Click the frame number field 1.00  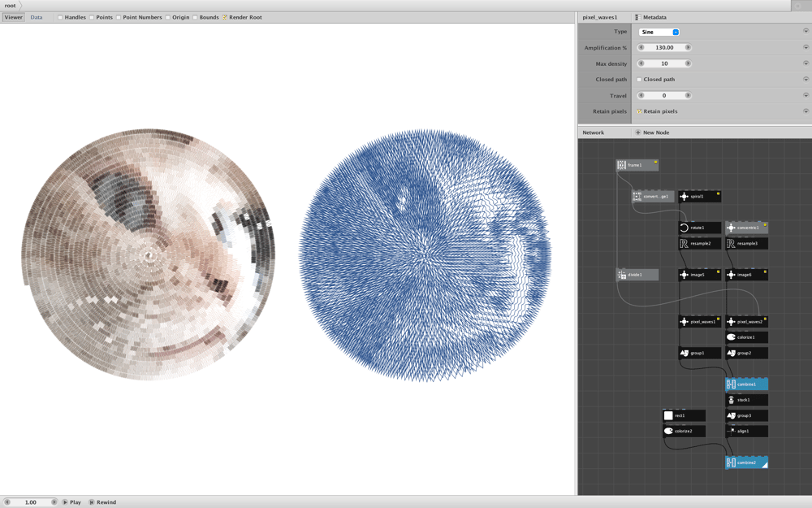pyautogui.click(x=31, y=502)
